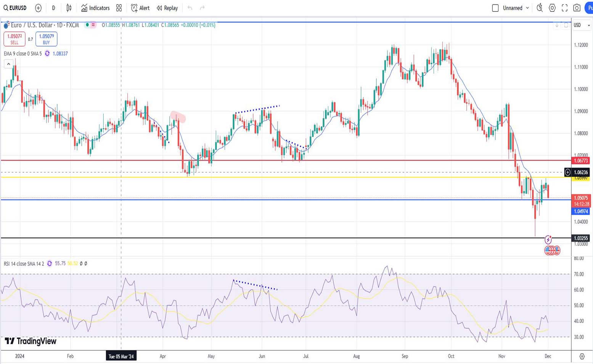Click the compare/add symbol plus icon
This screenshot has height=364, width=593.
(38, 8)
